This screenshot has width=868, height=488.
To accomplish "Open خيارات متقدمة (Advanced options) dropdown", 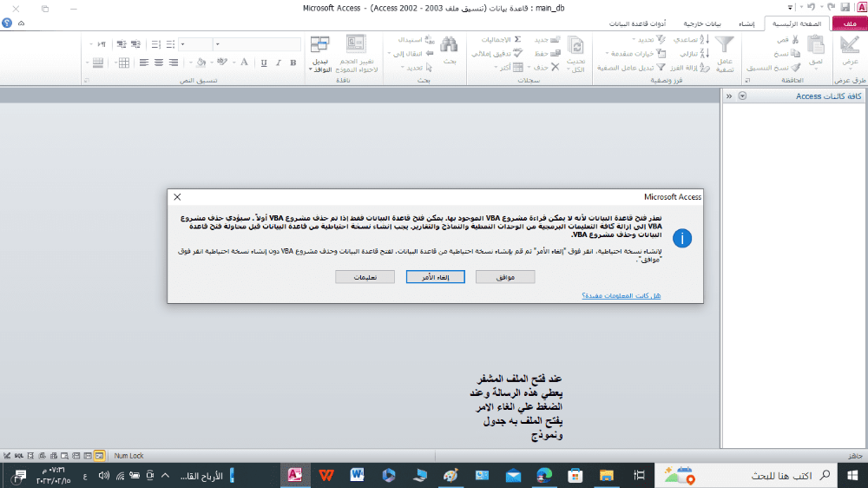I will click(x=635, y=54).
